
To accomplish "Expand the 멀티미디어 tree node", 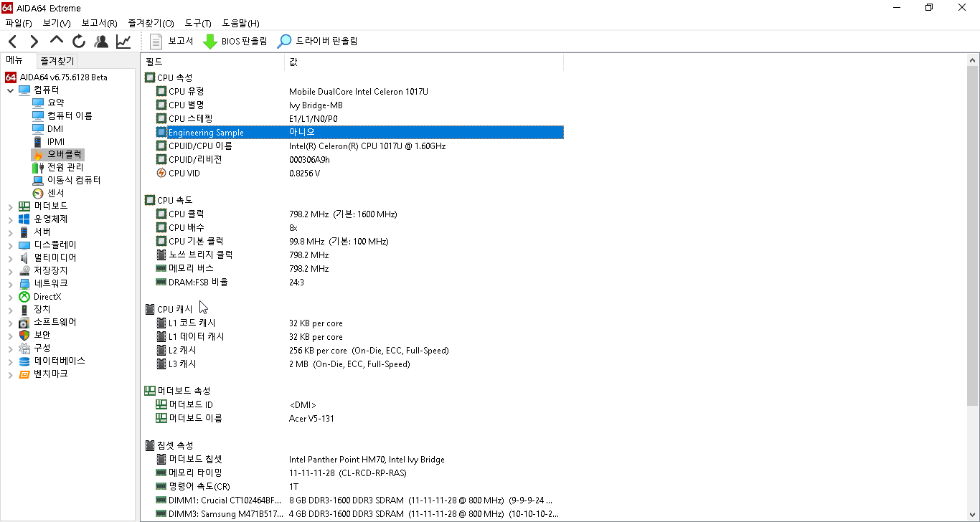I will 10,258.
